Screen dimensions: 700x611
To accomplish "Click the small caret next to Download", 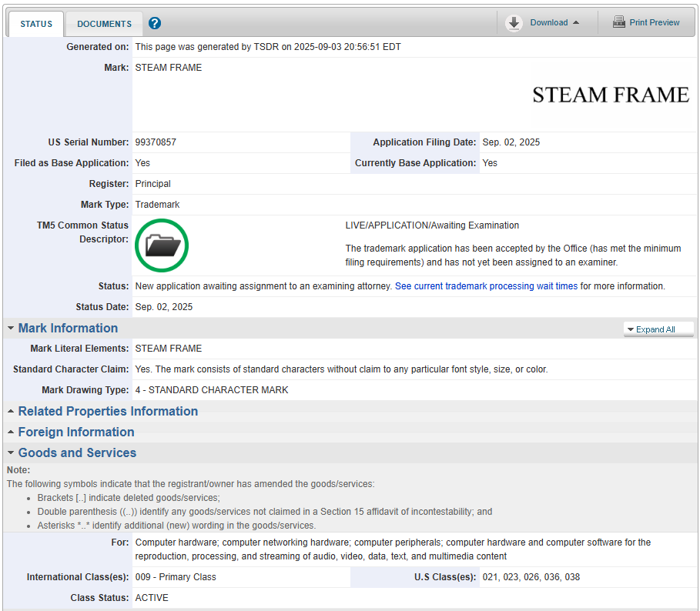I will click(576, 22).
